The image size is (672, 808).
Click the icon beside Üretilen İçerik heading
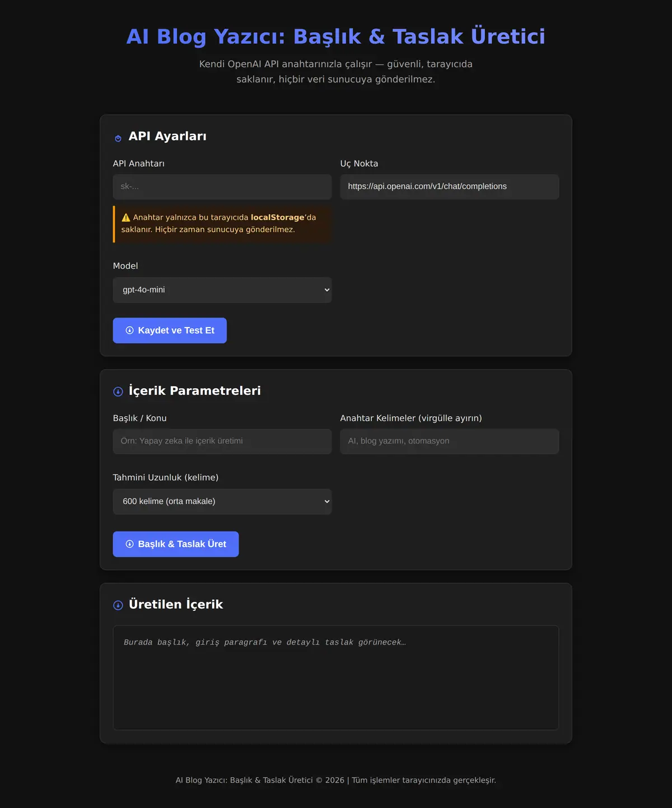coord(118,605)
